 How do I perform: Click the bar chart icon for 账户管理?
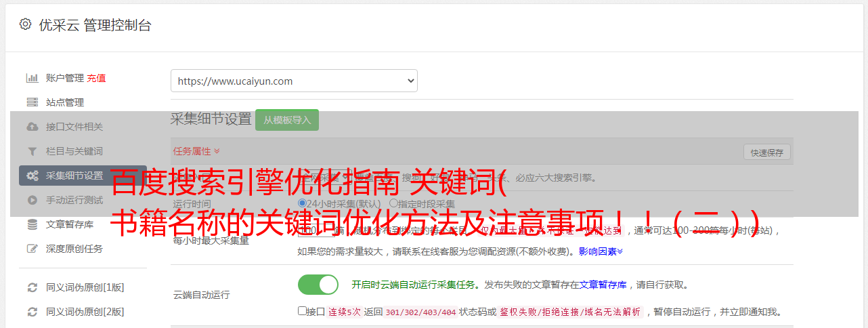[x=32, y=78]
